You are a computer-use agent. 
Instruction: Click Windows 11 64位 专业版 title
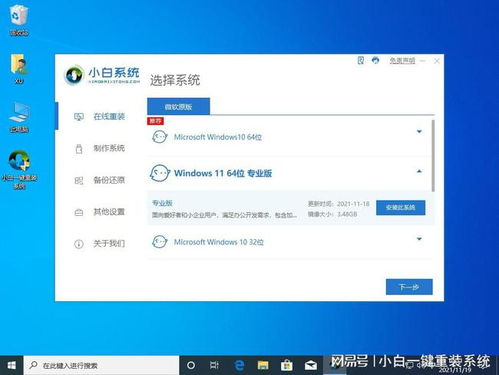pyautogui.click(x=223, y=173)
